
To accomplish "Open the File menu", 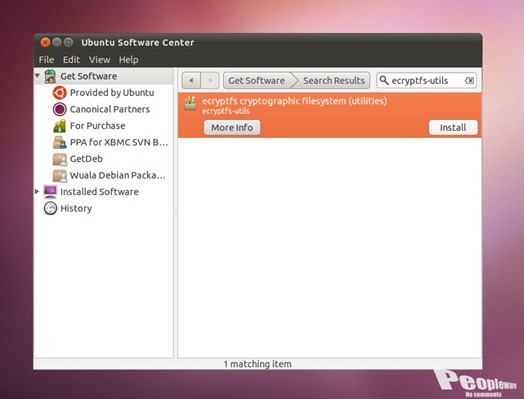I will click(46, 60).
